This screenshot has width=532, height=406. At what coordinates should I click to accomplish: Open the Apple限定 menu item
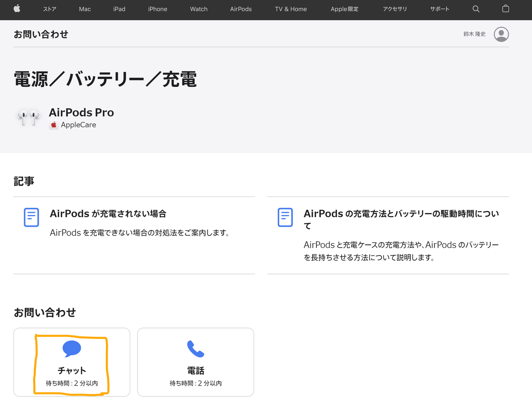click(345, 9)
